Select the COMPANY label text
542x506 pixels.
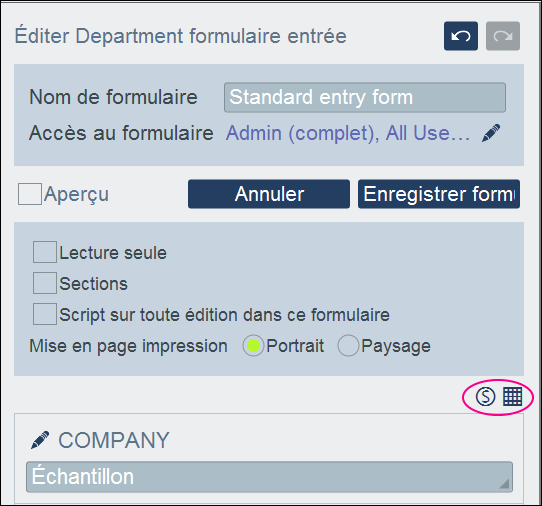pyautogui.click(x=114, y=440)
